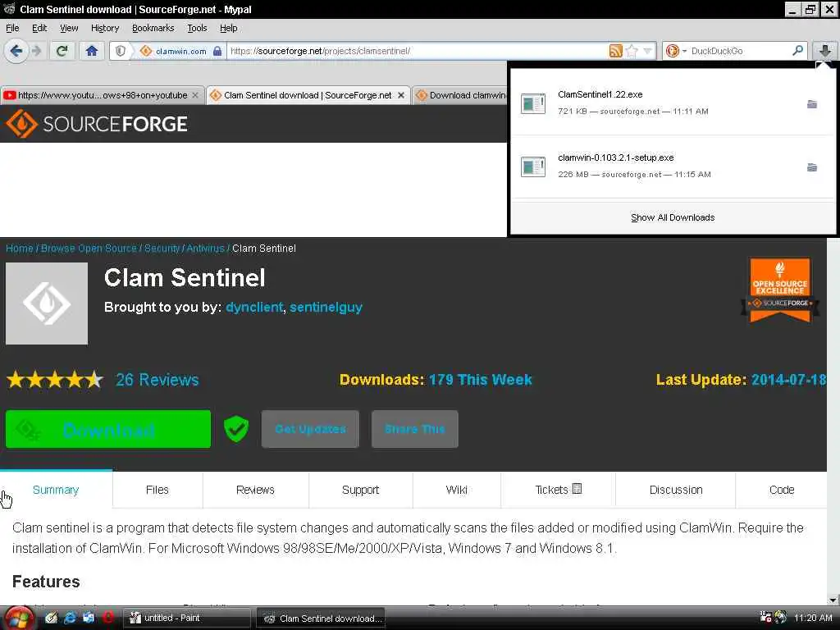Select the Summary tab
The height and width of the screenshot is (630, 840).
(56, 490)
